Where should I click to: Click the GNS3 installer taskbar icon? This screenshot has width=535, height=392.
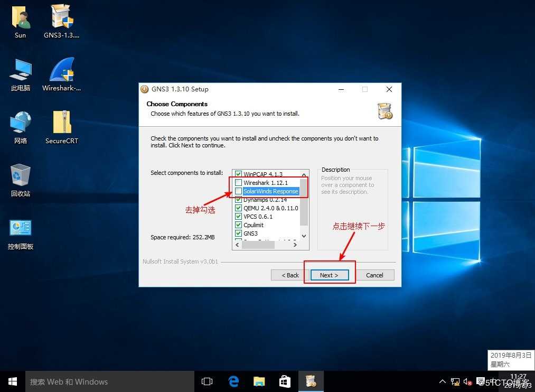coord(311,381)
